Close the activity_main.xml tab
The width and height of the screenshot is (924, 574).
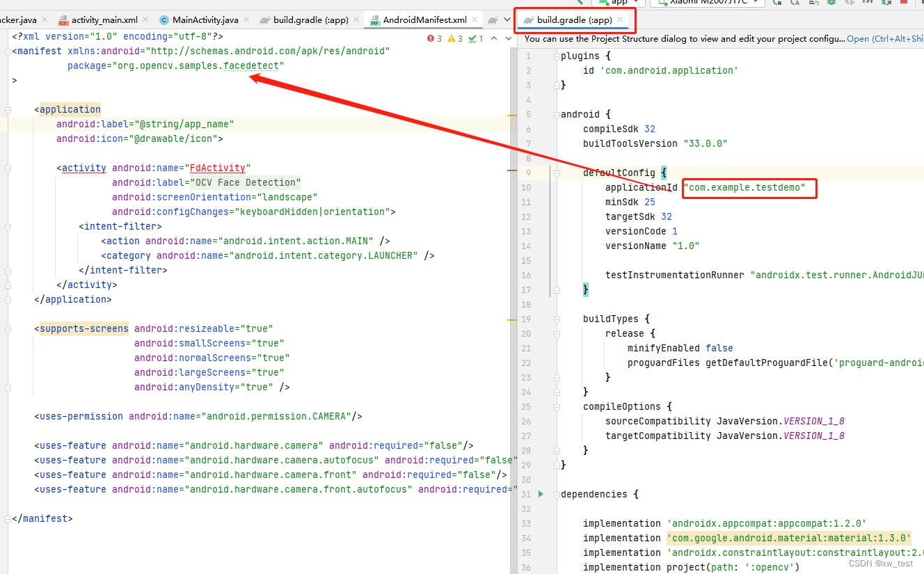pos(147,20)
